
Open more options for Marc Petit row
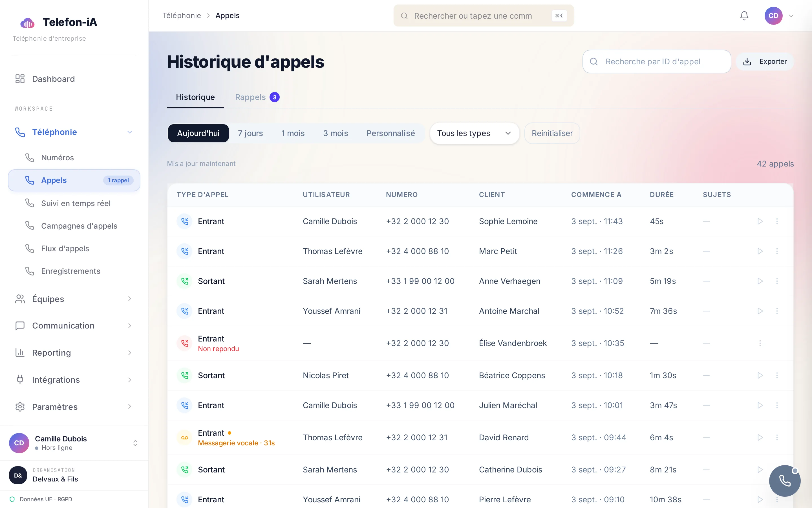[x=777, y=251]
